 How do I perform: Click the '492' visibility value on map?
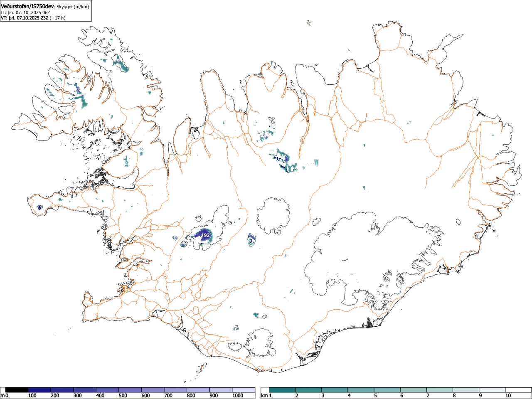[x=205, y=235]
